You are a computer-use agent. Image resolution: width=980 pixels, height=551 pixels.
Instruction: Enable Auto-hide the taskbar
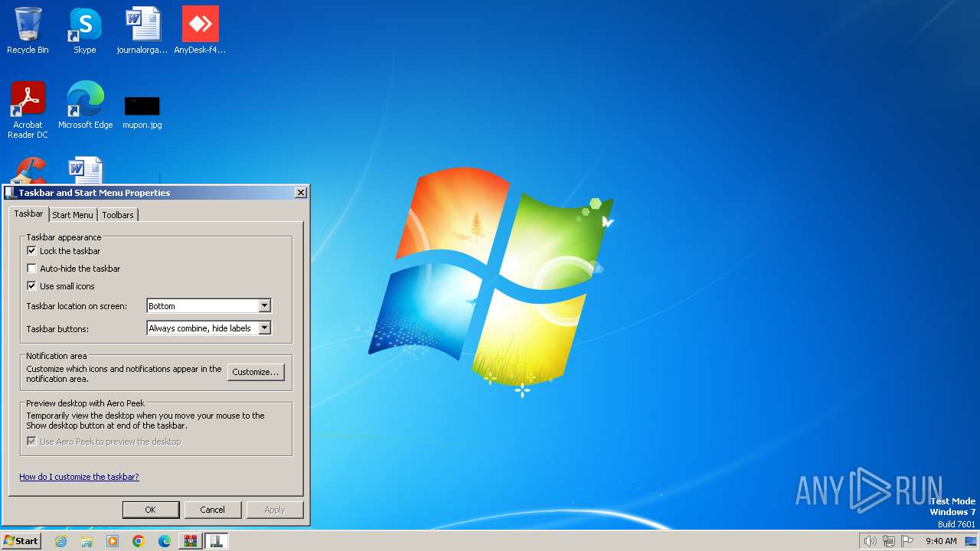click(x=31, y=269)
